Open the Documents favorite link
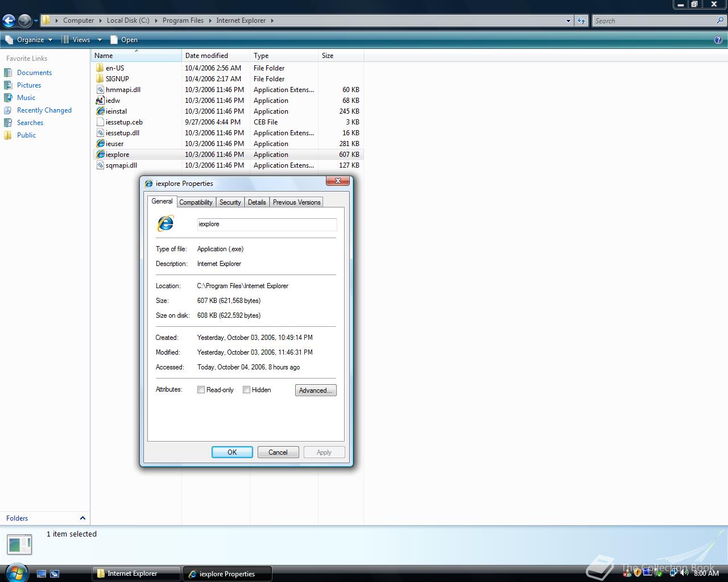 coord(34,73)
